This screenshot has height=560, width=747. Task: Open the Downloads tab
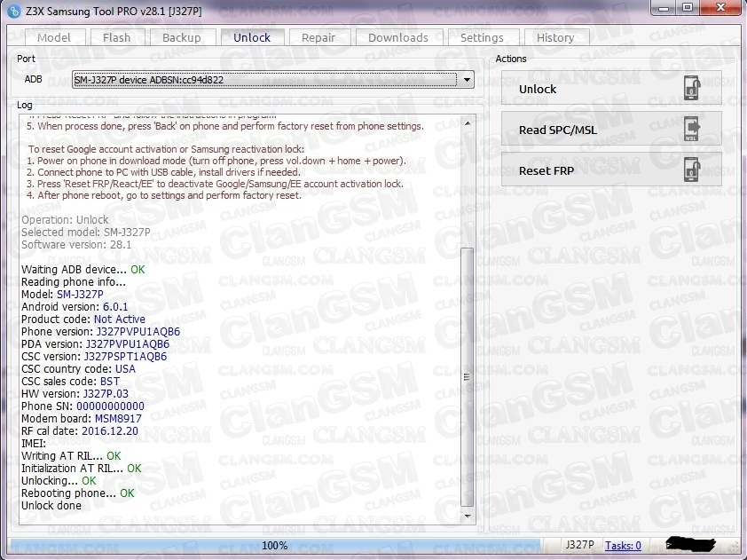coord(398,37)
